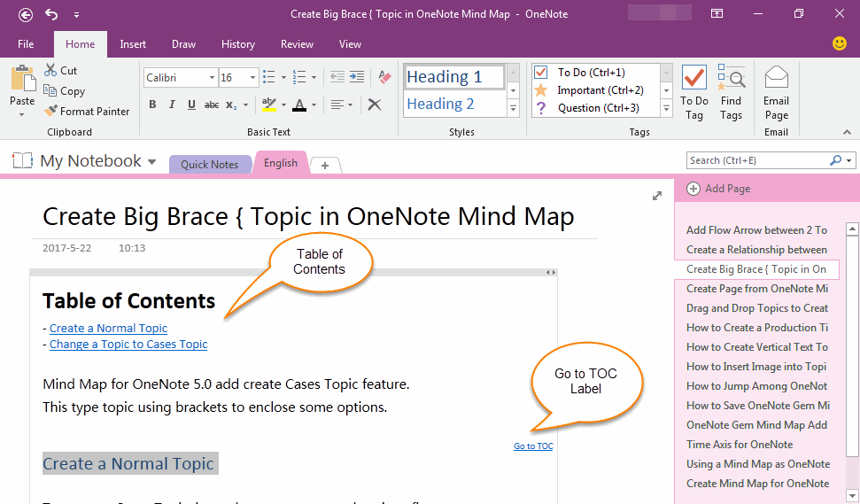Viewport: 860px width, 504px height.
Task: Collapse the ribbon chevron
Action: coord(847,132)
